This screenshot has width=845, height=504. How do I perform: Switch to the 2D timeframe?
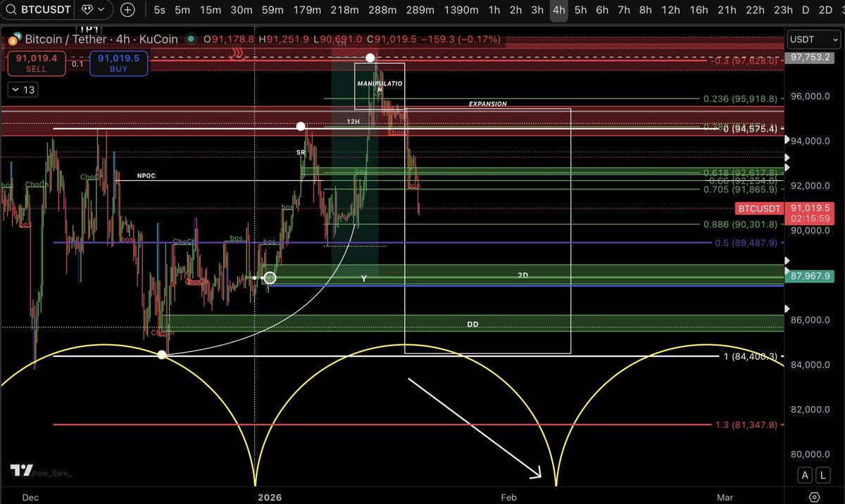pyautogui.click(x=825, y=11)
